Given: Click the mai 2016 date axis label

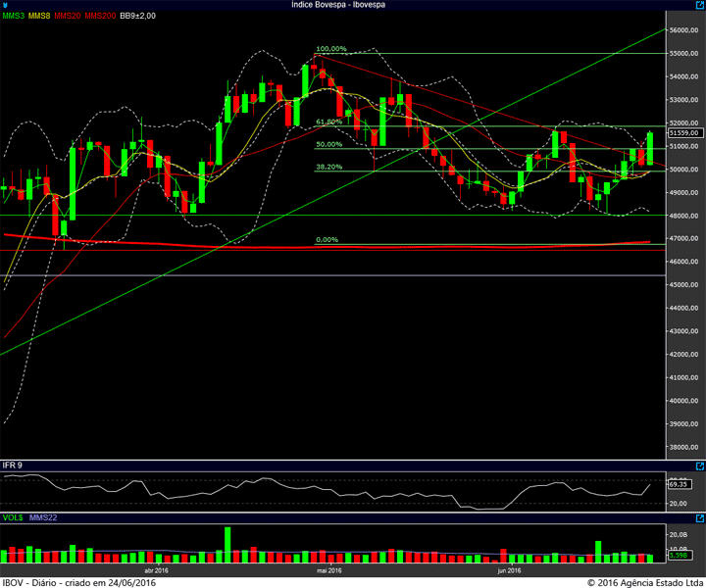Looking at the screenshot, I should (x=329, y=570).
